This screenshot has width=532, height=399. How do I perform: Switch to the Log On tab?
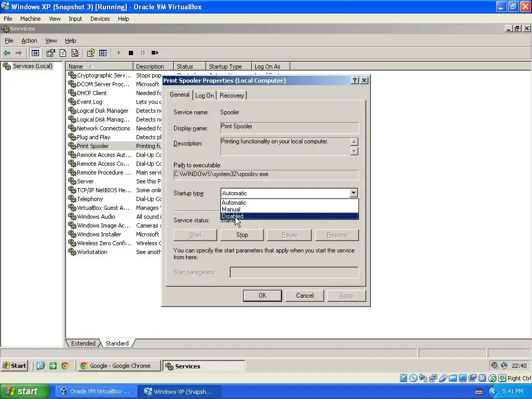[205, 96]
